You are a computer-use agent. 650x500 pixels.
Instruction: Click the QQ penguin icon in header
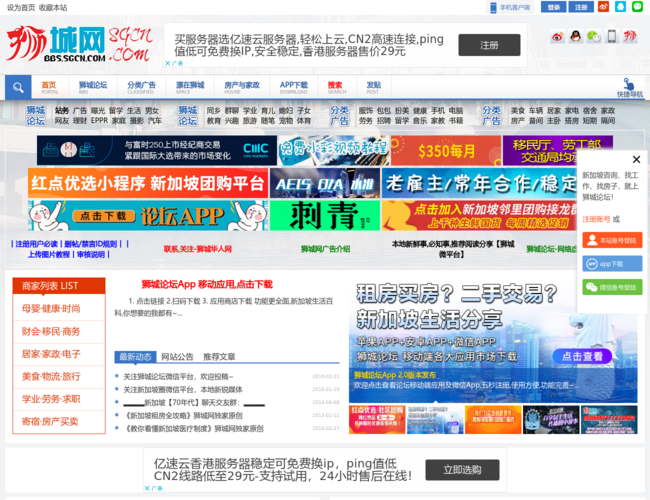tap(575, 37)
